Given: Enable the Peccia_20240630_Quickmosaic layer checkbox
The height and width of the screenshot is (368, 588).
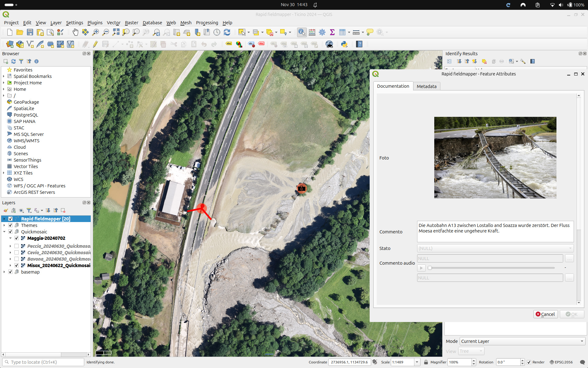Looking at the screenshot, I should [x=17, y=246].
